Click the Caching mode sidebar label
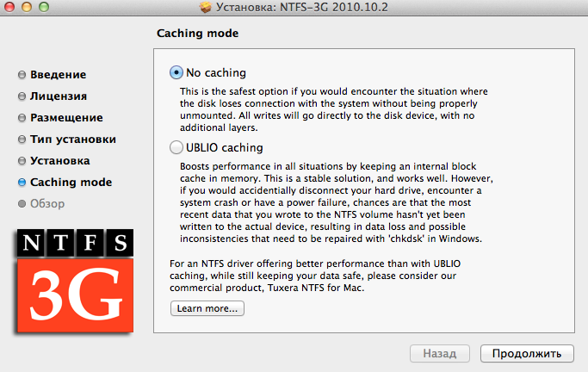The width and height of the screenshot is (588, 372). 71,183
